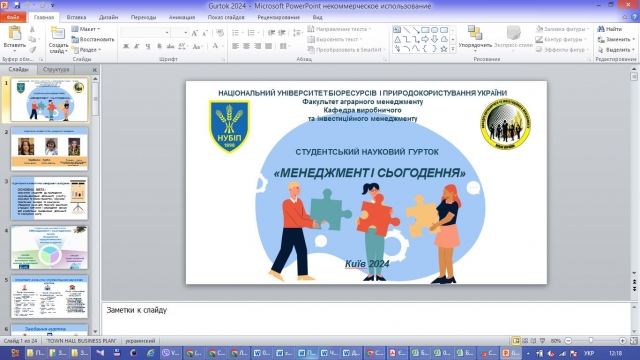The height and width of the screenshot is (360, 640).
Task: Click the Восстановить reset button
Action: [x=93, y=40]
